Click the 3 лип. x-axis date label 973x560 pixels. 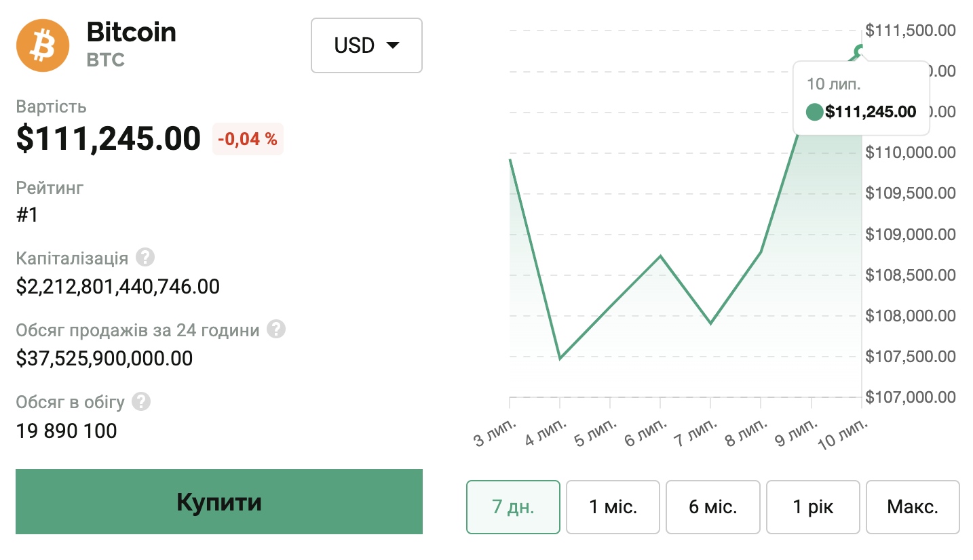coord(495,434)
